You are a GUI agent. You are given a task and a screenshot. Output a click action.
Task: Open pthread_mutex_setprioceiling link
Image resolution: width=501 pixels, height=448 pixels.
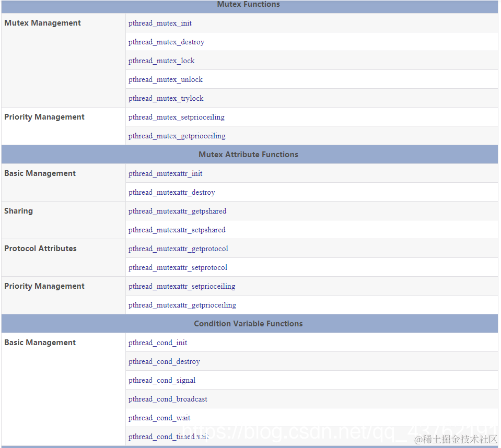pyautogui.click(x=177, y=117)
